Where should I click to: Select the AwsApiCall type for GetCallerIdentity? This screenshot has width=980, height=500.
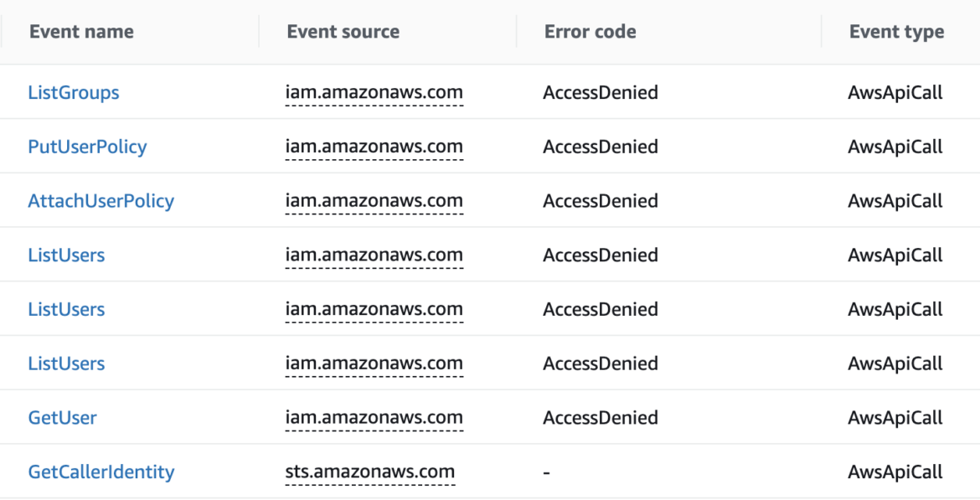click(x=895, y=472)
